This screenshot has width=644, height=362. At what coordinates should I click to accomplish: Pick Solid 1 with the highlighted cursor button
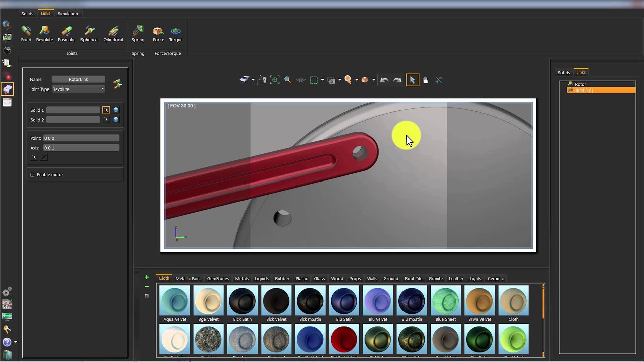click(106, 110)
